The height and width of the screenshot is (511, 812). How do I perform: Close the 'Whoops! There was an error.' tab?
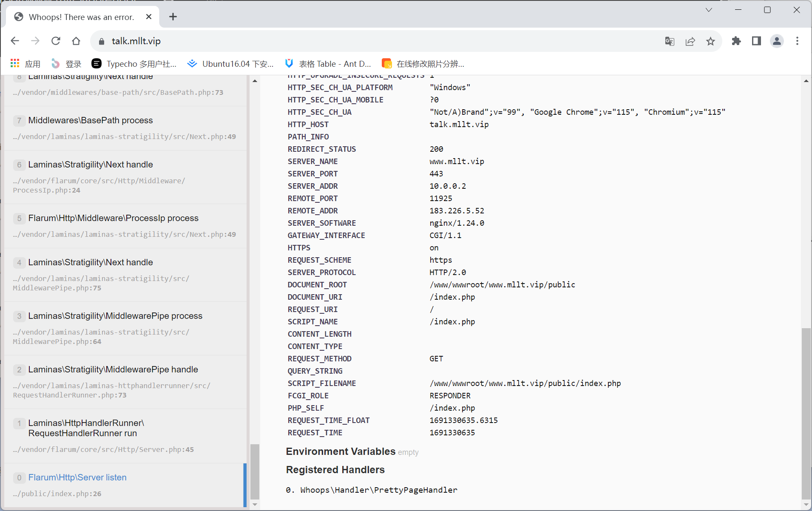pyautogui.click(x=149, y=17)
